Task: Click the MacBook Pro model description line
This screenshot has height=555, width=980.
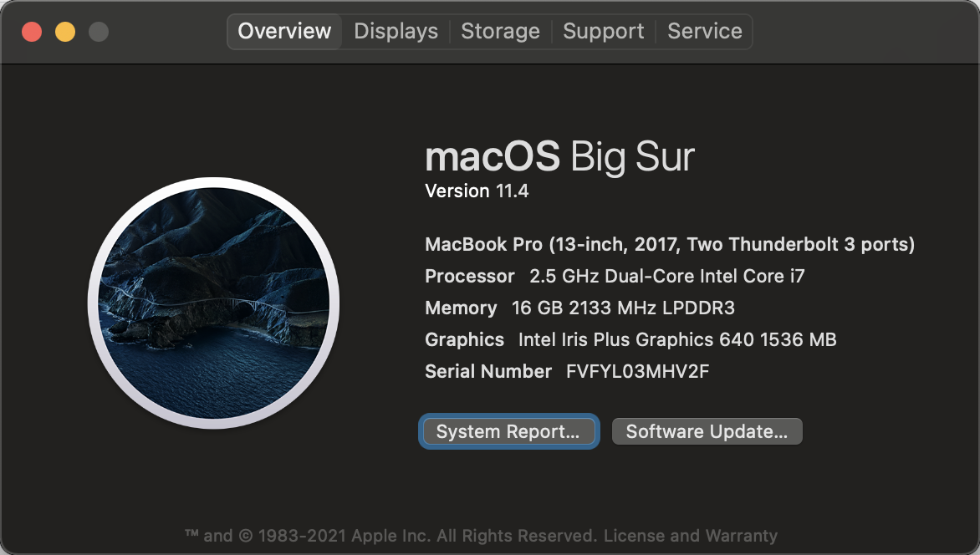Action: point(670,244)
